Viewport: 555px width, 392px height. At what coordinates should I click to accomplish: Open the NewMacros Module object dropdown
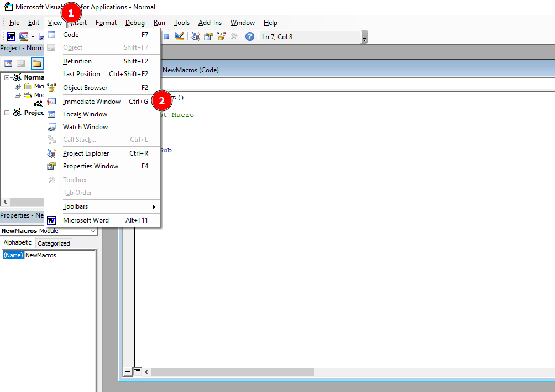[92, 231]
